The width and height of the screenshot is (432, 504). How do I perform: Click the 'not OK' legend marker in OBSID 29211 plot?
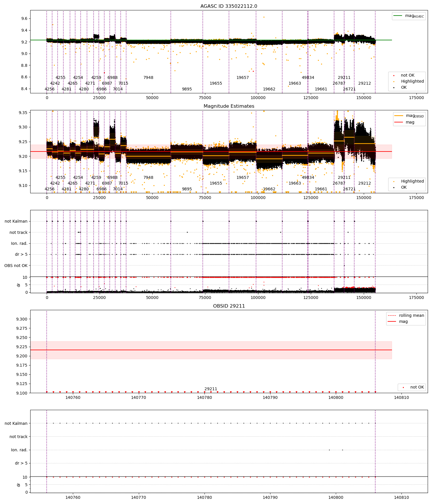403,387
